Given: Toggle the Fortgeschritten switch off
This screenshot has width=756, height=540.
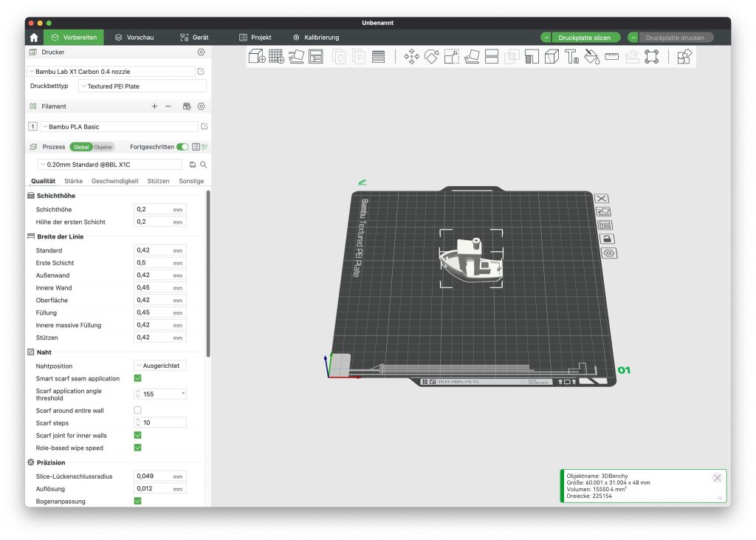Looking at the screenshot, I should (x=182, y=147).
